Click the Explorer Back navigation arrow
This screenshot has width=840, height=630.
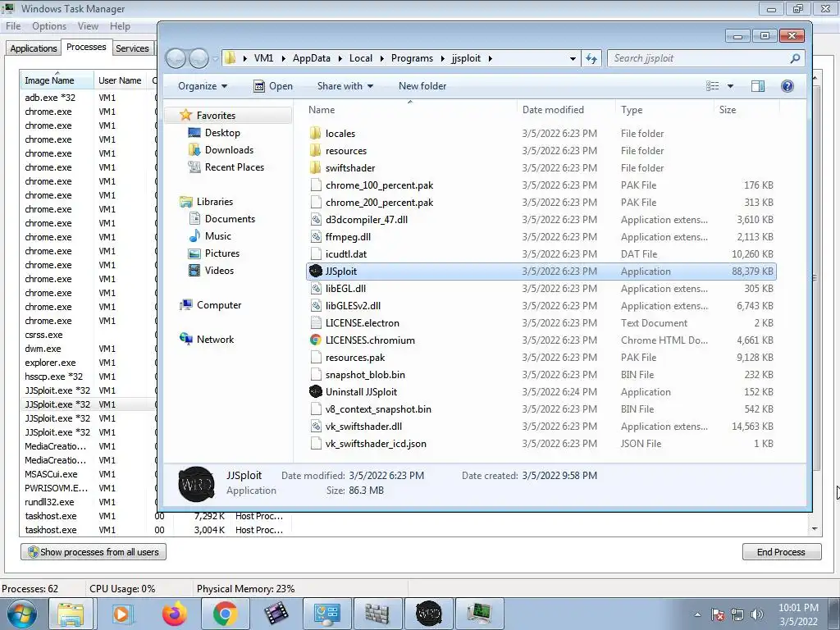(x=176, y=58)
